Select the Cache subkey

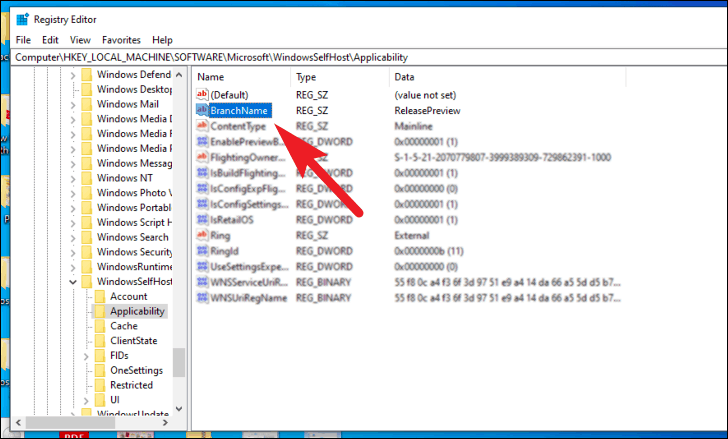(124, 326)
